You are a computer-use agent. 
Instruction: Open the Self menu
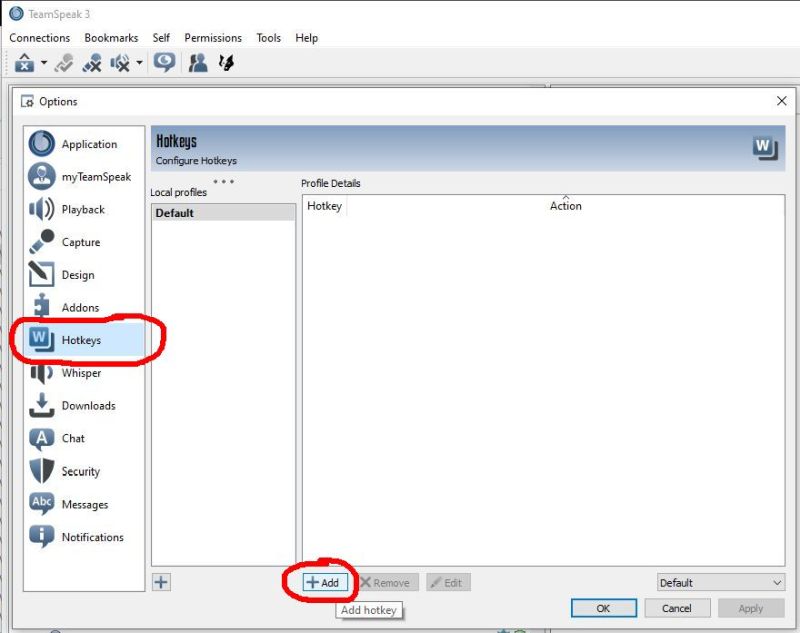pyautogui.click(x=161, y=38)
